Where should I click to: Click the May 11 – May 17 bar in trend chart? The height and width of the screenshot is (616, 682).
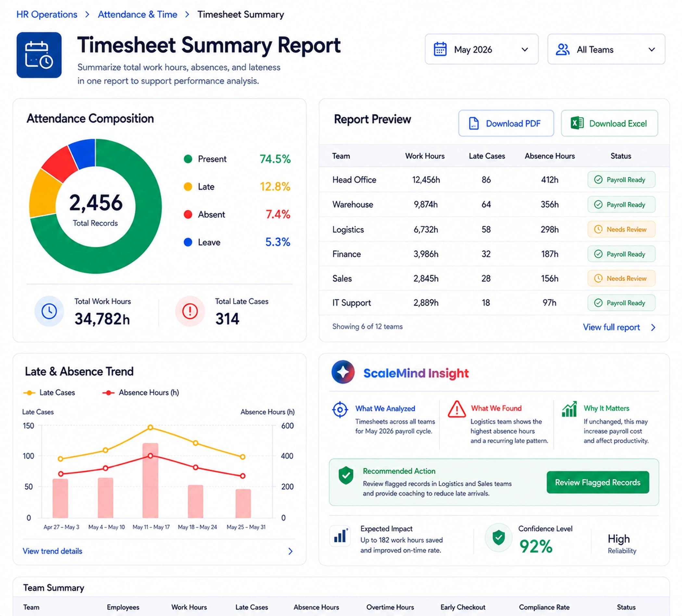tap(150, 481)
